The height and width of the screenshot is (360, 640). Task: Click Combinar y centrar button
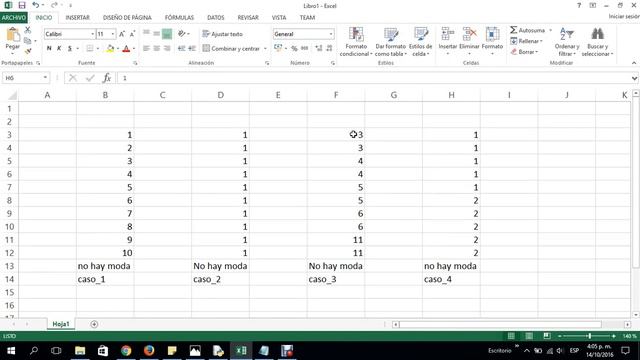coord(231,49)
